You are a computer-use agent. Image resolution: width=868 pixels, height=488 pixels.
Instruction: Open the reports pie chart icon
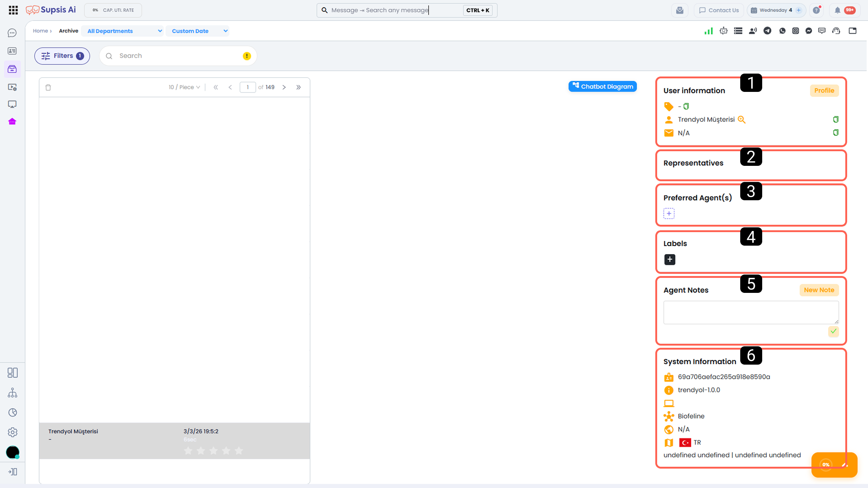coord(12,413)
